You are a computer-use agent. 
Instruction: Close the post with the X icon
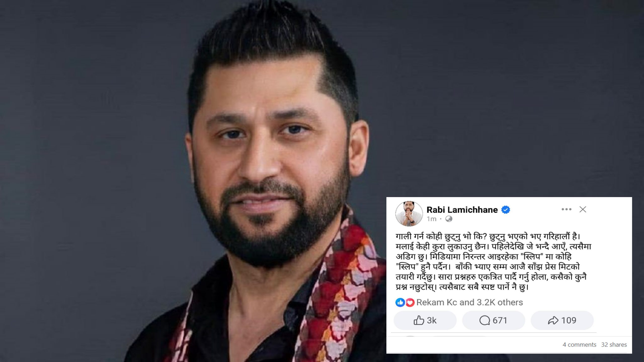583,209
